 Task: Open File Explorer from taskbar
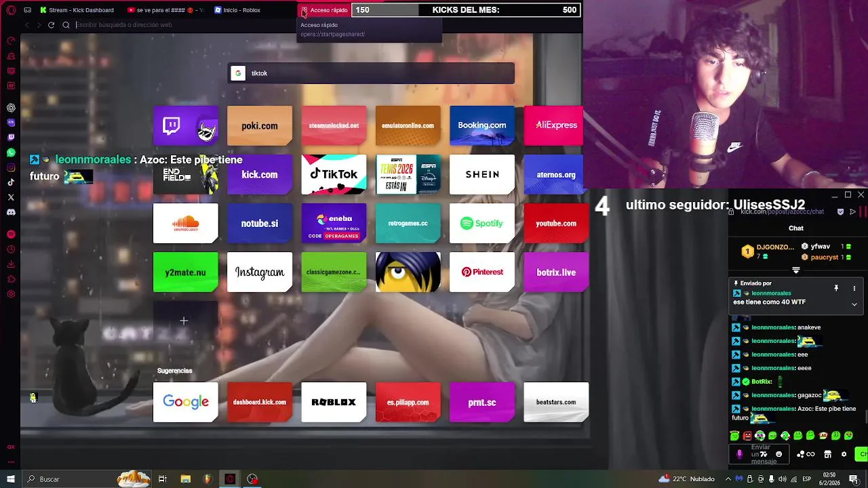(x=185, y=479)
